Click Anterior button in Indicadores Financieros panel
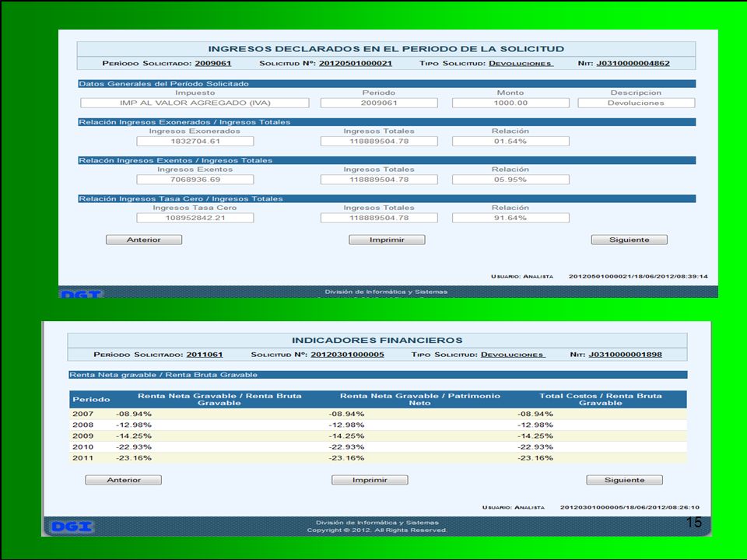The height and width of the screenshot is (560, 747). [x=124, y=480]
